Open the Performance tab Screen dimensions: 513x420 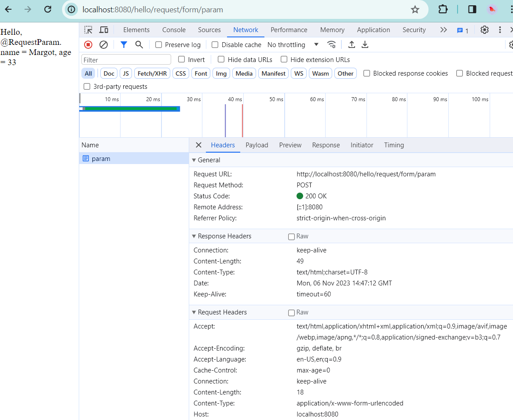click(289, 30)
